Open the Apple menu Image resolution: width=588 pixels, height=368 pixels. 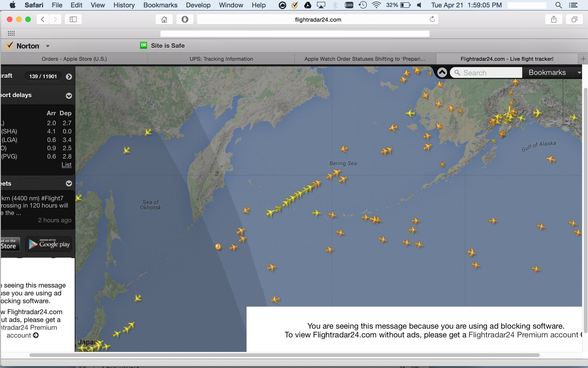12,5
